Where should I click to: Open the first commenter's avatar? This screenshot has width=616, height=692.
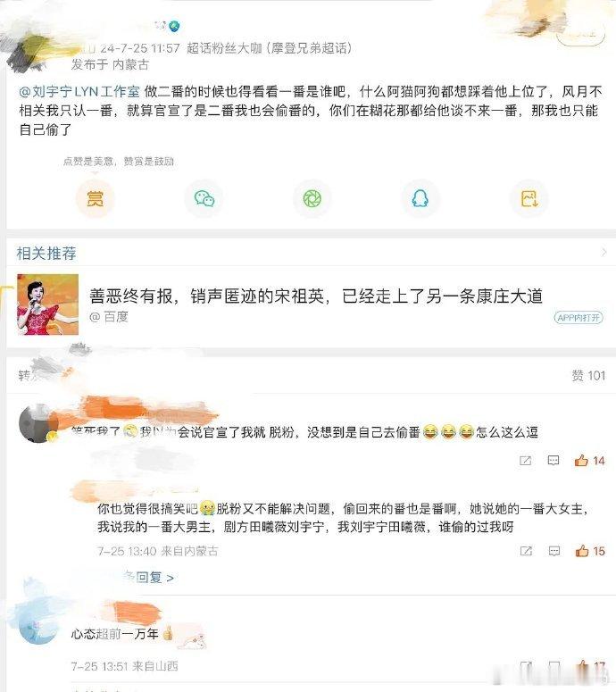(x=38, y=423)
